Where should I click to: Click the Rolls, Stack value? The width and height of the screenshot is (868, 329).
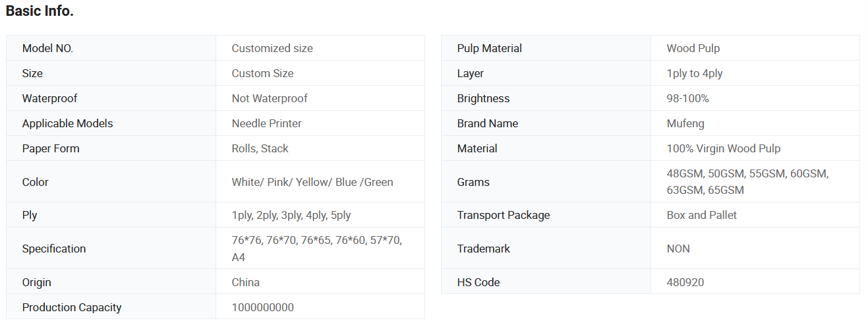coord(260,148)
